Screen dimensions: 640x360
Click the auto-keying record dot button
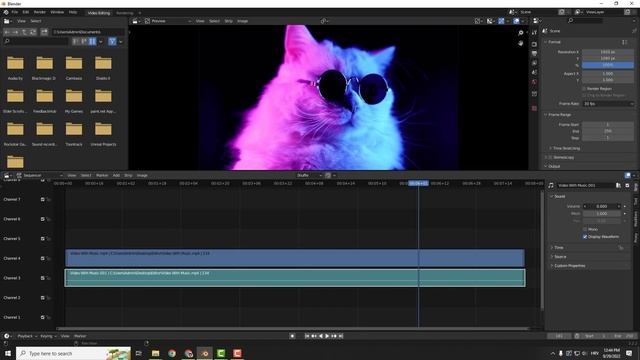(x=292, y=336)
